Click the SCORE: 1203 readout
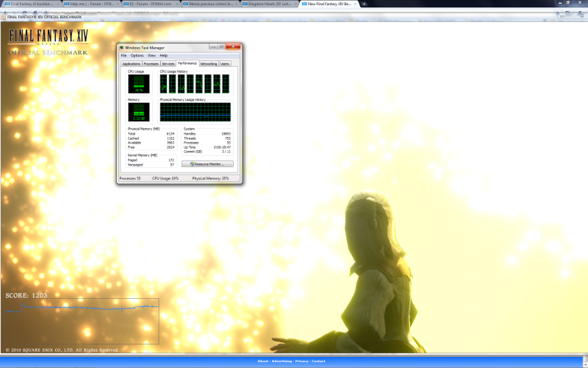Viewport: 588px width, 368px height. click(26, 296)
